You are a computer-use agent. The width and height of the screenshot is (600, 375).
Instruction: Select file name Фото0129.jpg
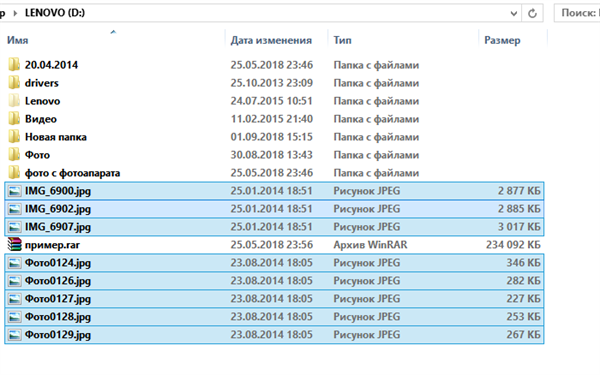click(x=58, y=335)
